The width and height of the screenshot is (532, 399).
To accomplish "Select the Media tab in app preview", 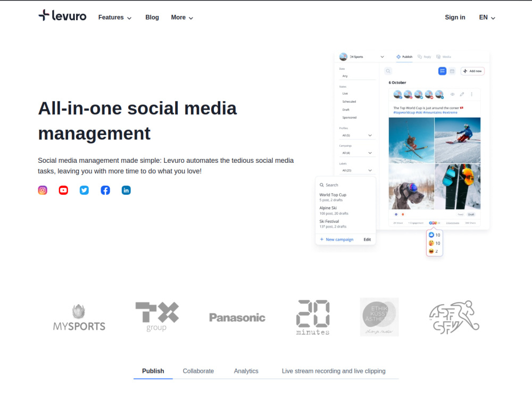I will [x=444, y=57].
